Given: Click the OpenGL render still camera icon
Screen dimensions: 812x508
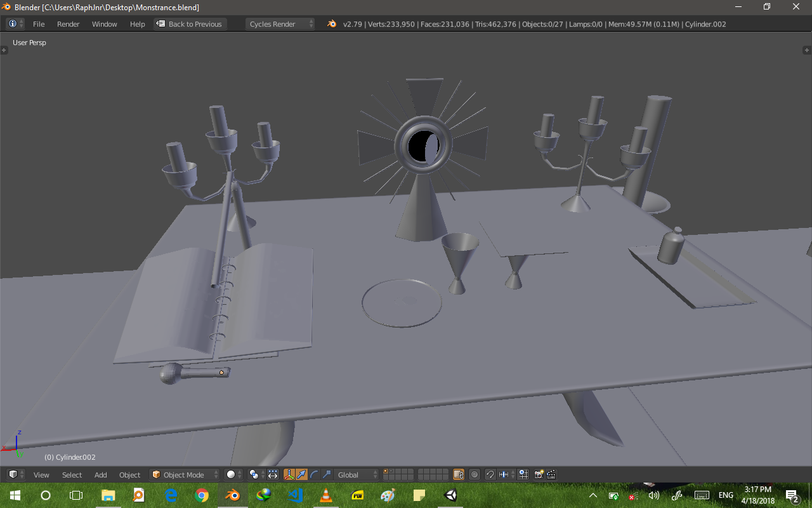Looking at the screenshot, I should click(537, 474).
